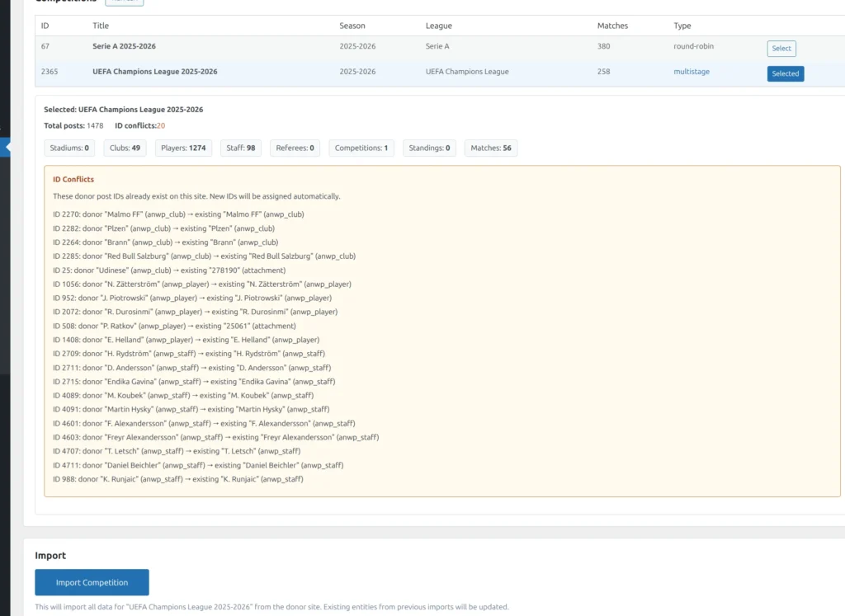Click the Competitions: 1 count badge
This screenshot has height=616, width=845.
coord(361,148)
